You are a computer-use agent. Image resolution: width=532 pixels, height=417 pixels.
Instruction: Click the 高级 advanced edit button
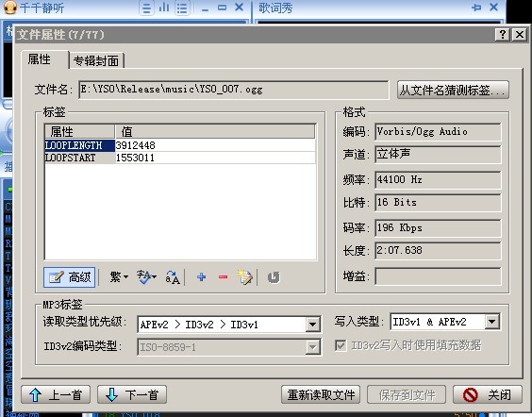pos(69,277)
